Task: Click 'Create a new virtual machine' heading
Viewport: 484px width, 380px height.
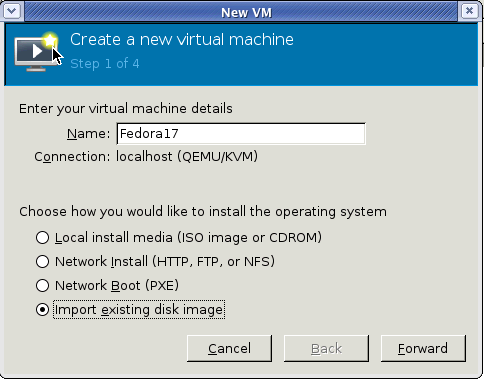Action: [182, 40]
